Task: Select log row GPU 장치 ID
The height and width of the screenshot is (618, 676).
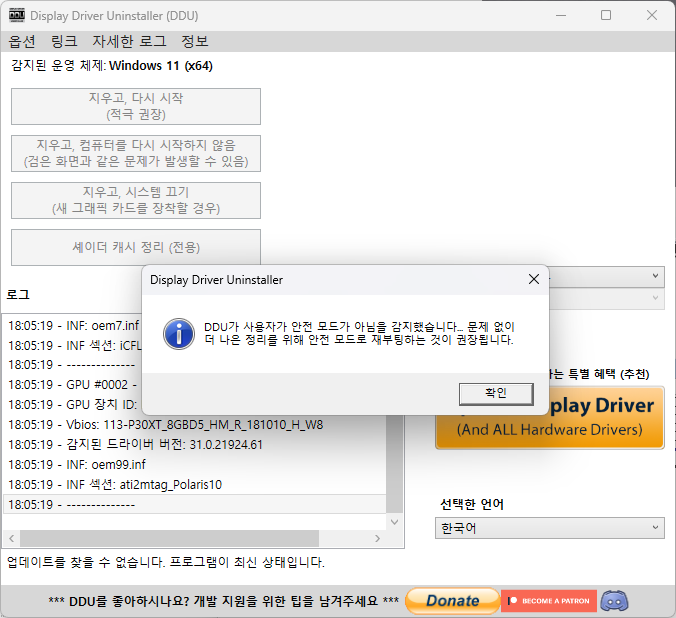Action: click(x=73, y=405)
